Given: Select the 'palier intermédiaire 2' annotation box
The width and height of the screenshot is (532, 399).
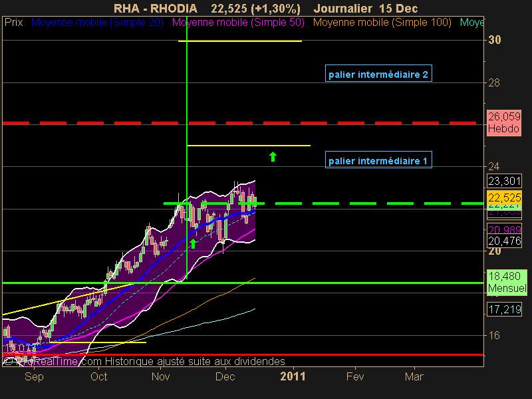Looking at the screenshot, I should [x=378, y=73].
